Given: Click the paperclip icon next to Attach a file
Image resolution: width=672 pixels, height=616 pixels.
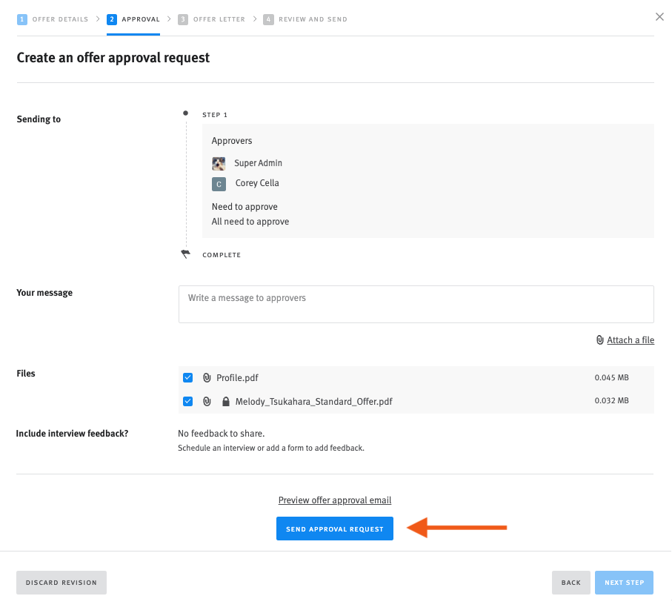Looking at the screenshot, I should pyautogui.click(x=599, y=340).
